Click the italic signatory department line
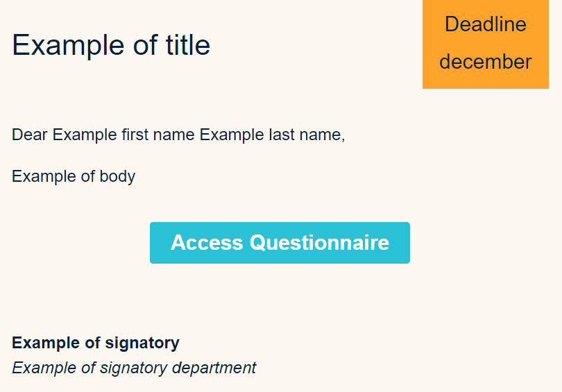This screenshot has width=562, height=392. [x=134, y=368]
